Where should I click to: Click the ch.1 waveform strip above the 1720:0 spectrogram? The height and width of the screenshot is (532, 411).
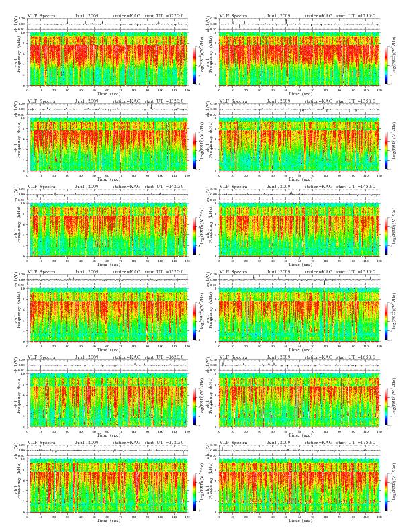click(x=107, y=450)
